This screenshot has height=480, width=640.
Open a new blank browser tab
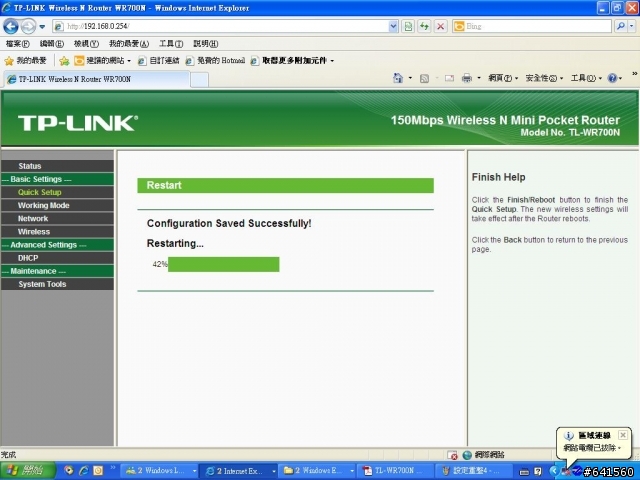[199, 80]
